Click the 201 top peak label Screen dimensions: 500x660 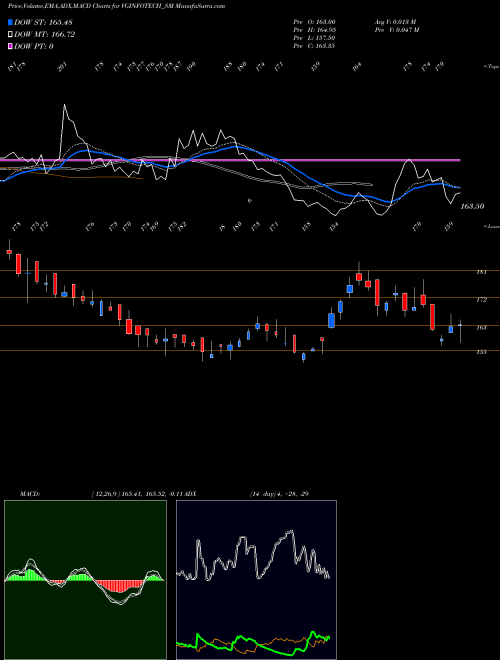coord(62,67)
